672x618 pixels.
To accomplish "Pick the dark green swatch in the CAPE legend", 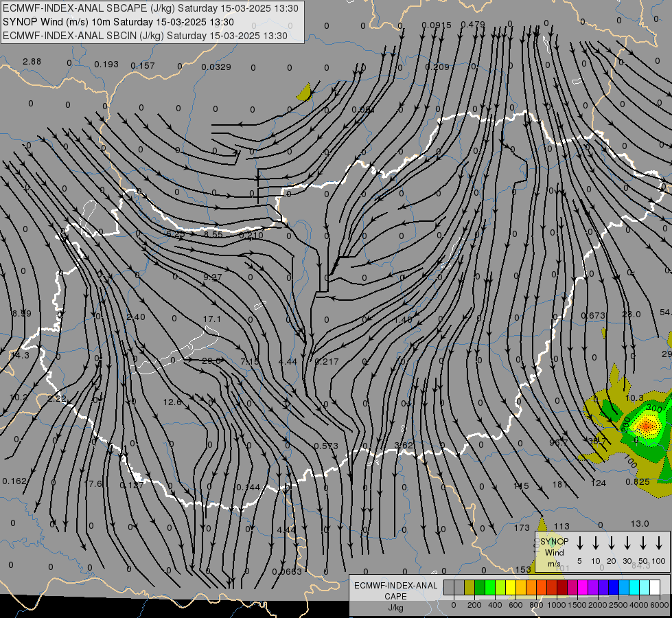I will (480, 588).
